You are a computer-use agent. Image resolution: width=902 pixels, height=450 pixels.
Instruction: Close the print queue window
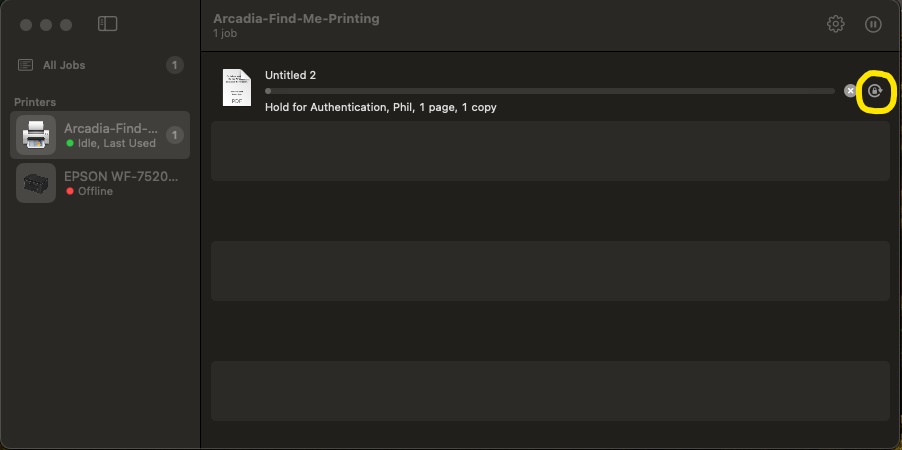tap(26, 24)
